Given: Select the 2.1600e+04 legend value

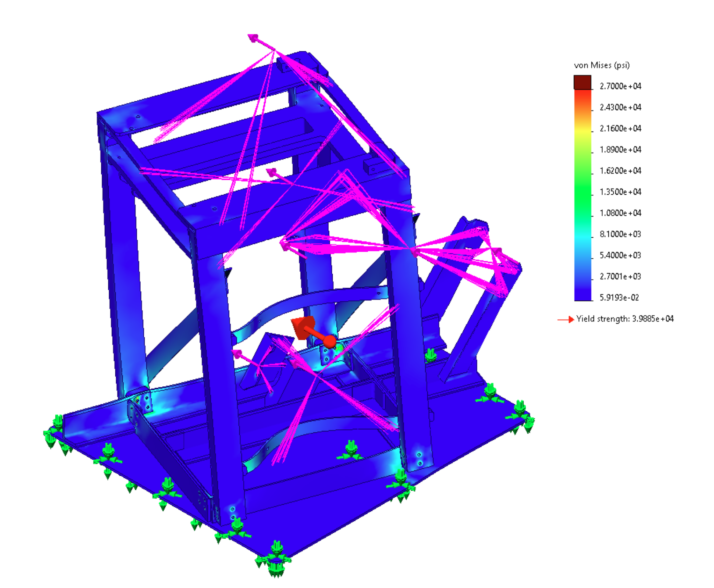Looking at the screenshot, I should tap(620, 128).
